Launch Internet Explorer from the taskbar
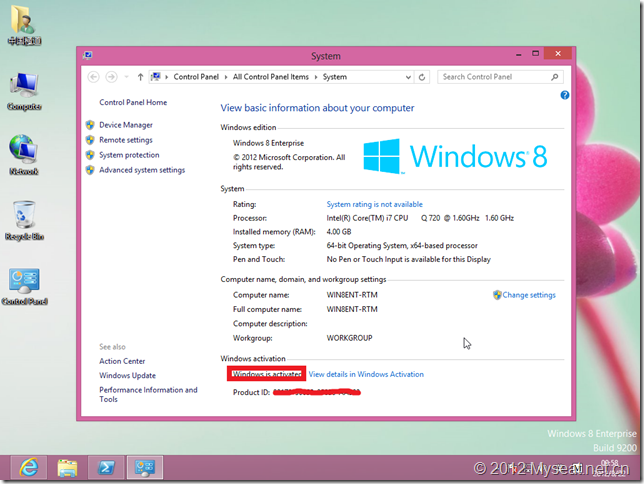Image resolution: width=644 pixels, height=484 pixels. [x=29, y=467]
